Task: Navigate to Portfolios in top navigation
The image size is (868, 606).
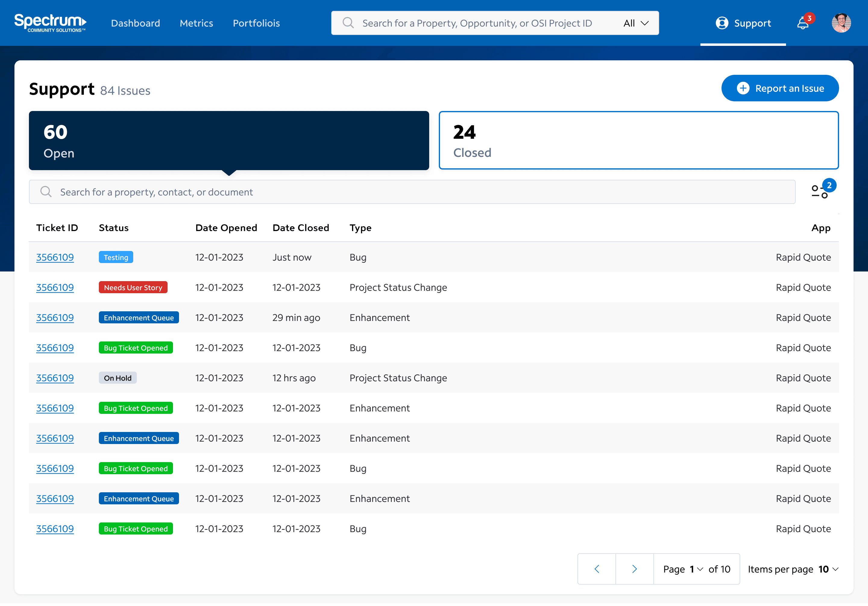Action: point(256,23)
